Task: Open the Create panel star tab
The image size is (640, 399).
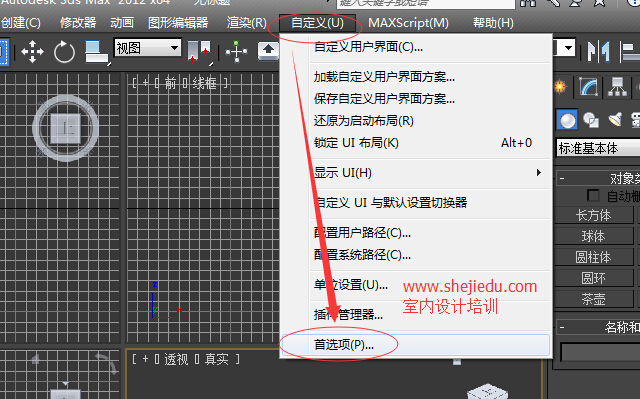Action: pyautogui.click(x=561, y=86)
